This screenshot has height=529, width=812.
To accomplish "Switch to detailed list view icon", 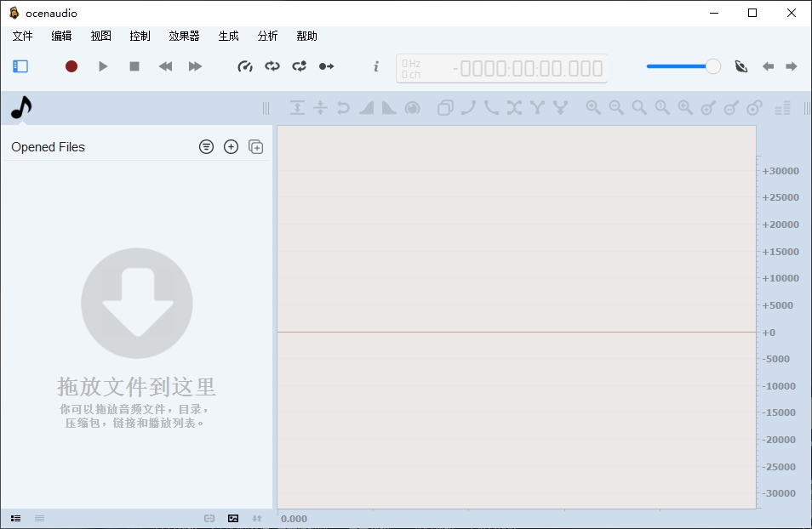I will point(15,518).
